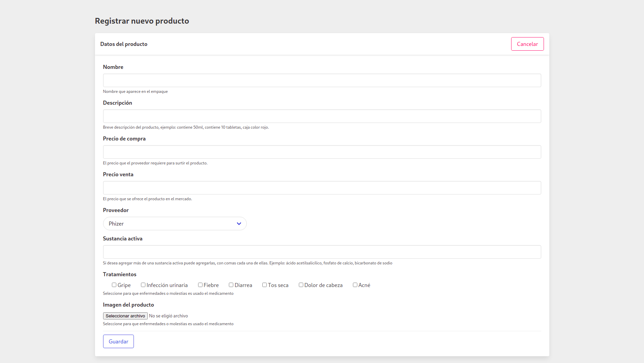Select the Diarrea treatment option

(231, 285)
